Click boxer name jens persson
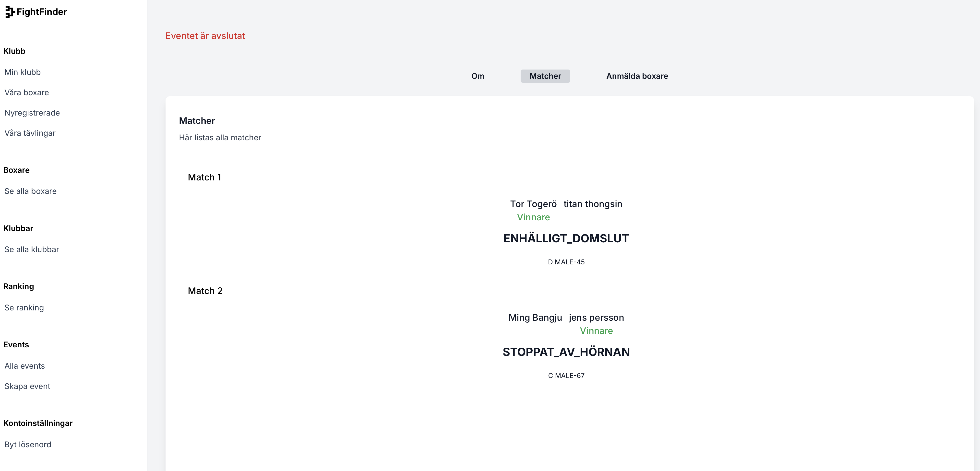980x471 pixels. pos(597,318)
